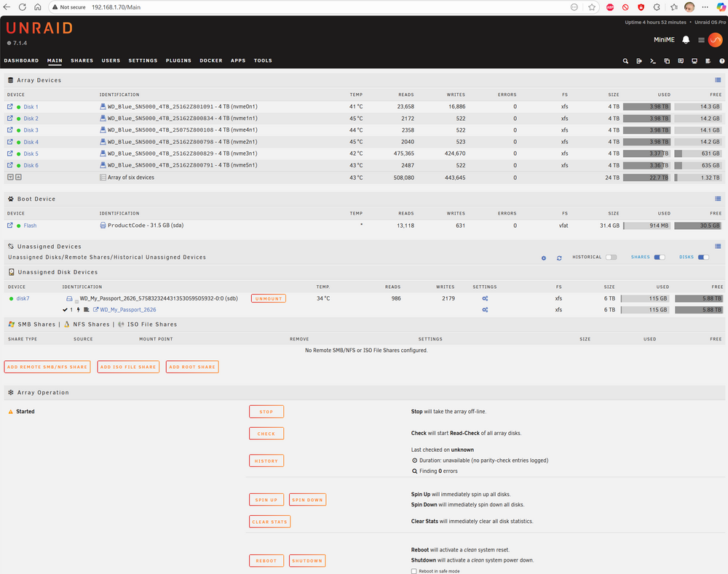Collapse the Array Devices section view icon
Image resolution: width=728 pixels, height=574 pixels.
click(718, 80)
